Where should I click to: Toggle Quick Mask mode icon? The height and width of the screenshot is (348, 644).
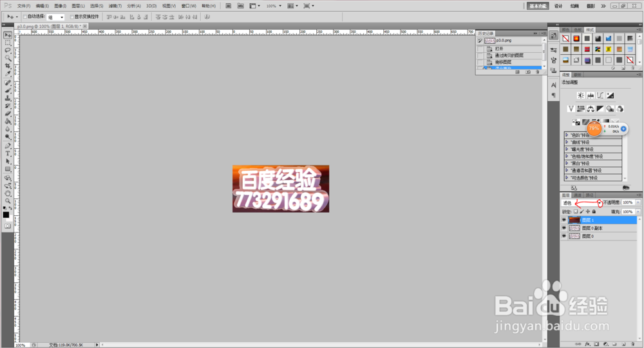7,226
